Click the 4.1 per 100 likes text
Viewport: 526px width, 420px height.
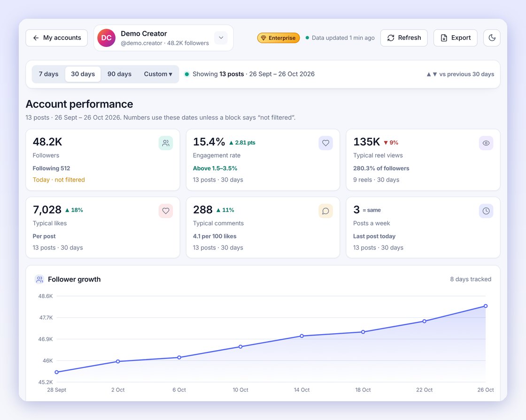(215, 237)
